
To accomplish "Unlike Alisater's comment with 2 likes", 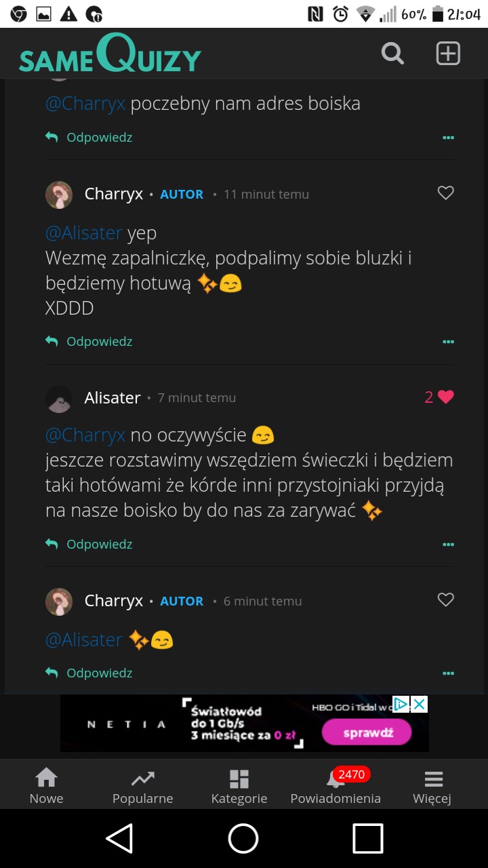I will click(445, 397).
